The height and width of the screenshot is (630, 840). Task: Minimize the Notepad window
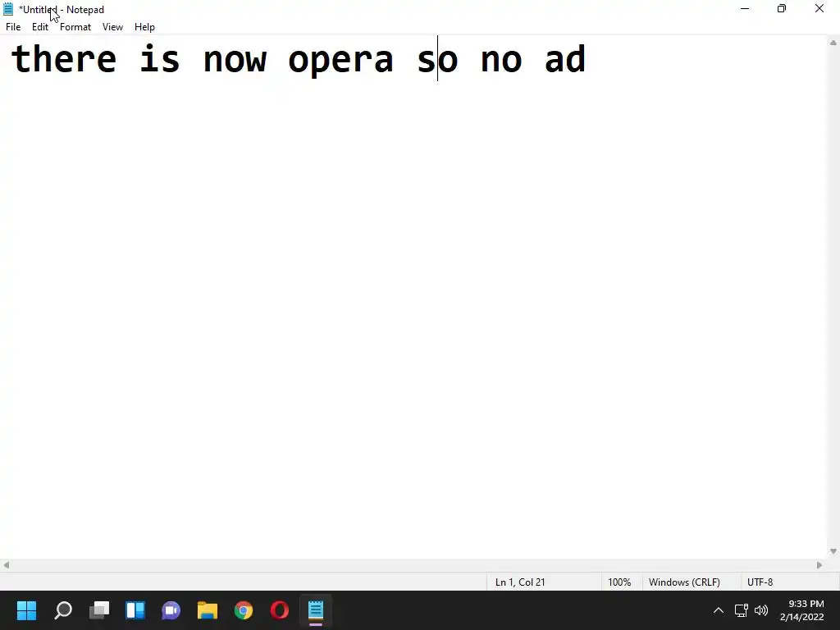coord(745,8)
